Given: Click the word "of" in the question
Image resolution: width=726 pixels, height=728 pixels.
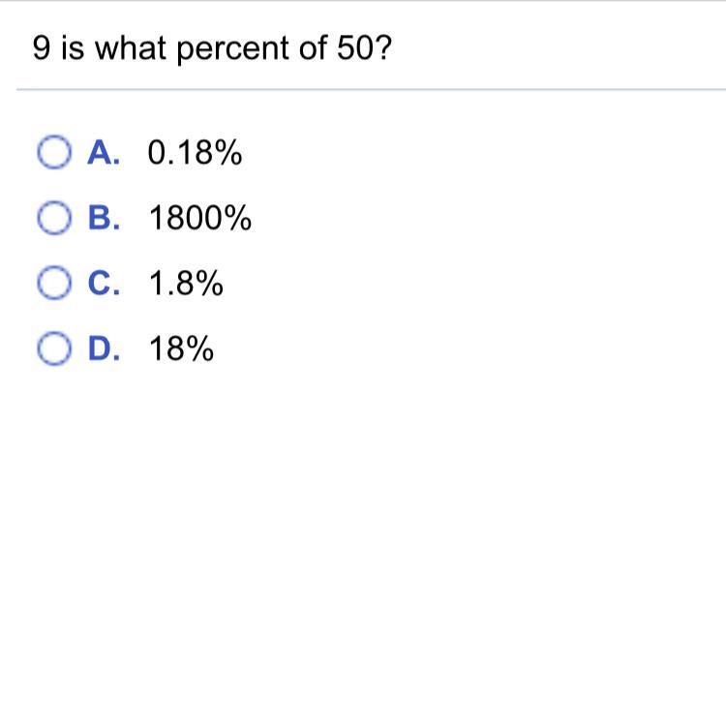Looking at the screenshot, I should (x=313, y=48).
